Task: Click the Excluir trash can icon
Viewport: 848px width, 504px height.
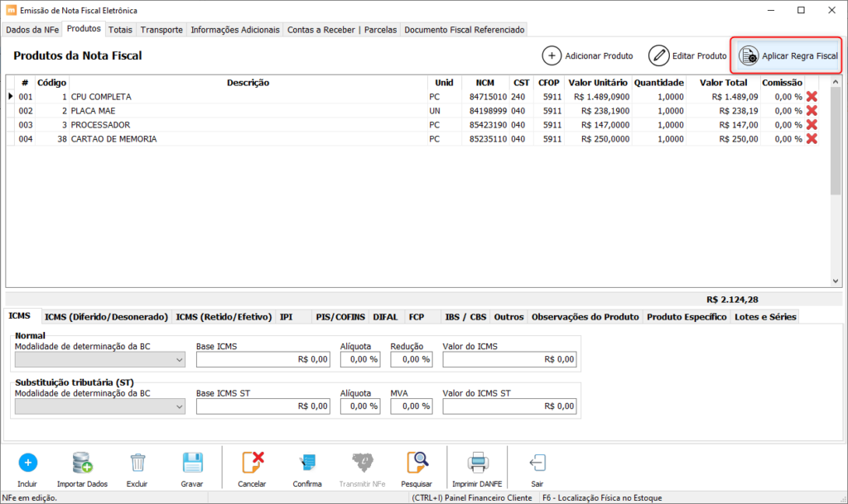Action: [x=137, y=463]
